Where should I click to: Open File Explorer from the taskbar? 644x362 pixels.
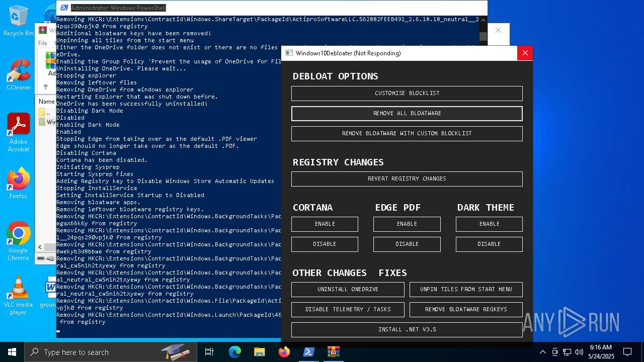[x=259, y=352]
